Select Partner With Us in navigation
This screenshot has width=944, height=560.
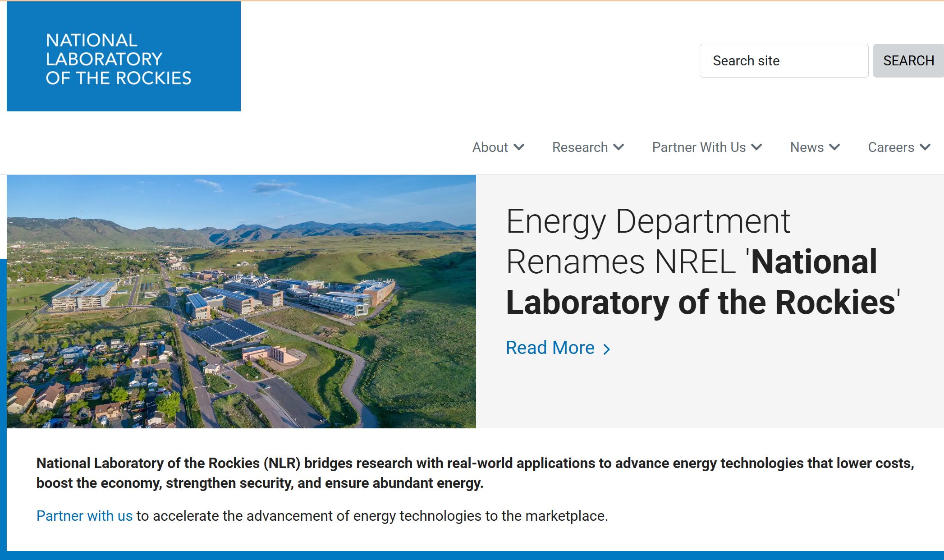tap(699, 147)
